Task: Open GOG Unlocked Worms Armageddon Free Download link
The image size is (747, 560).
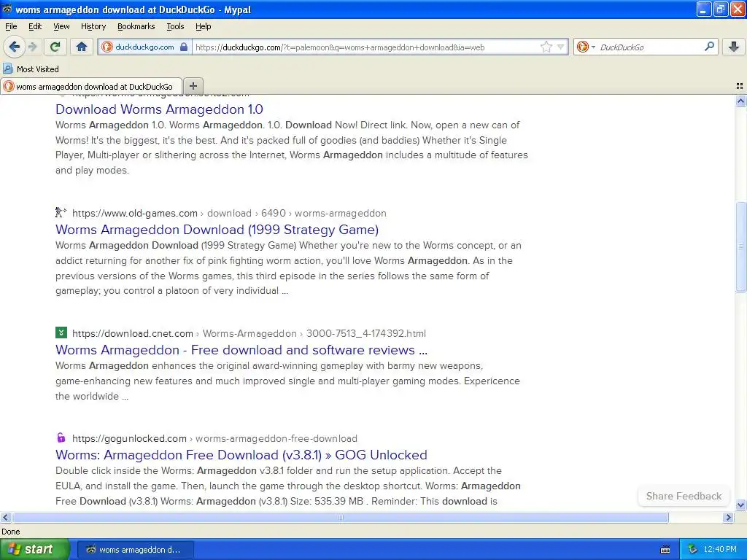Action: pos(241,455)
